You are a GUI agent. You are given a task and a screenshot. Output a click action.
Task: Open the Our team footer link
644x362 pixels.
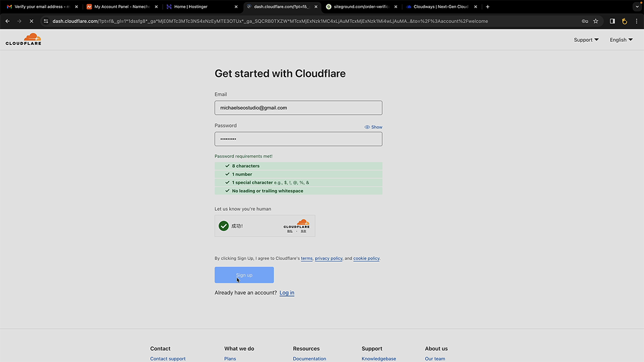[435, 359]
